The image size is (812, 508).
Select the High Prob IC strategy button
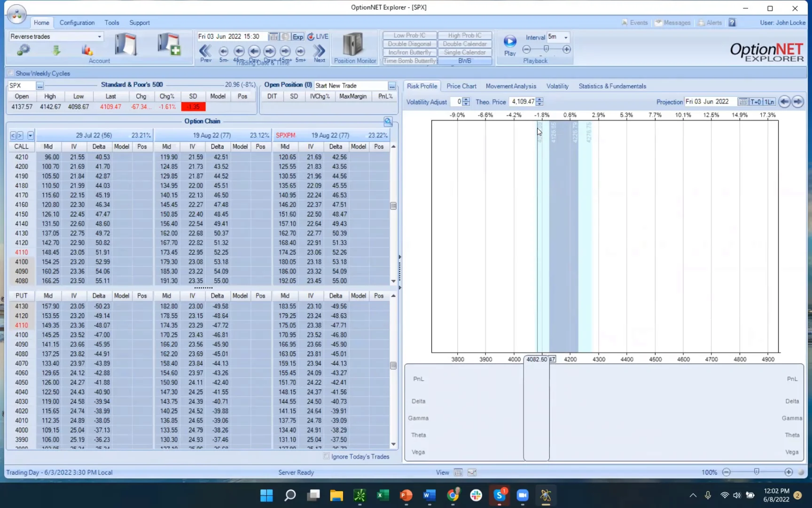(465, 35)
